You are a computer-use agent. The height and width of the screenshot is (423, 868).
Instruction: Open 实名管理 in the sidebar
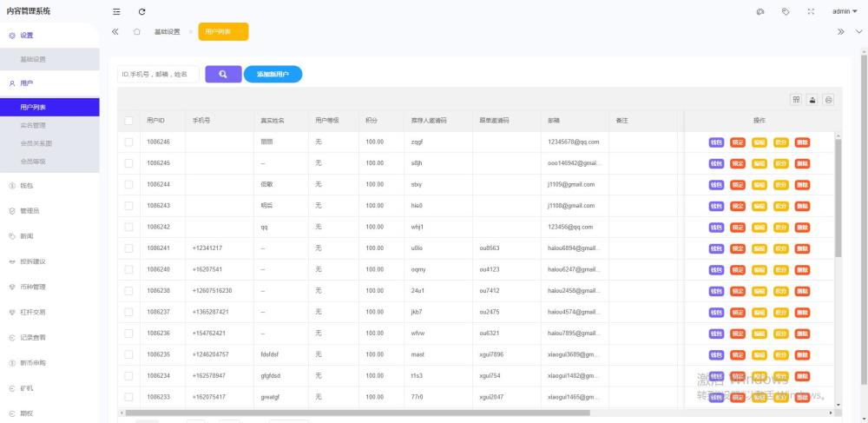click(x=33, y=125)
